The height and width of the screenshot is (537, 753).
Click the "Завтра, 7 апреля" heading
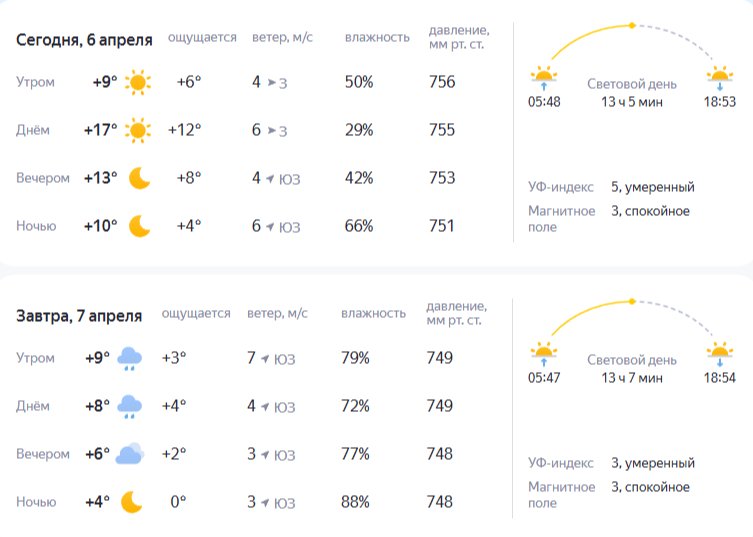79,316
